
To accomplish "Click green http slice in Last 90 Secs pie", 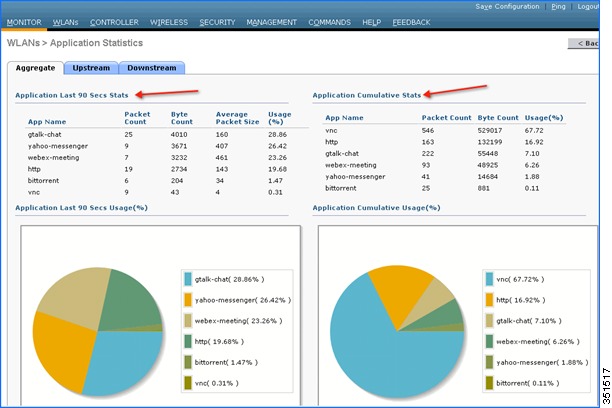I will coord(129,301).
